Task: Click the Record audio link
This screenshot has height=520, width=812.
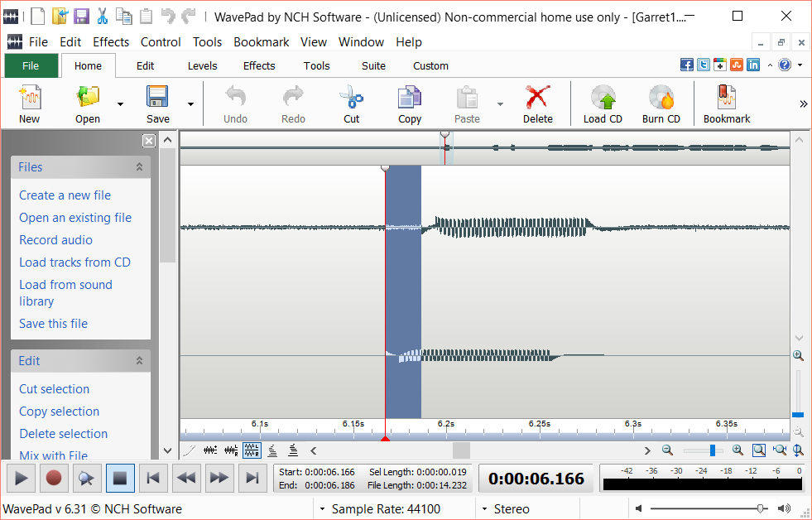Action: tap(55, 240)
